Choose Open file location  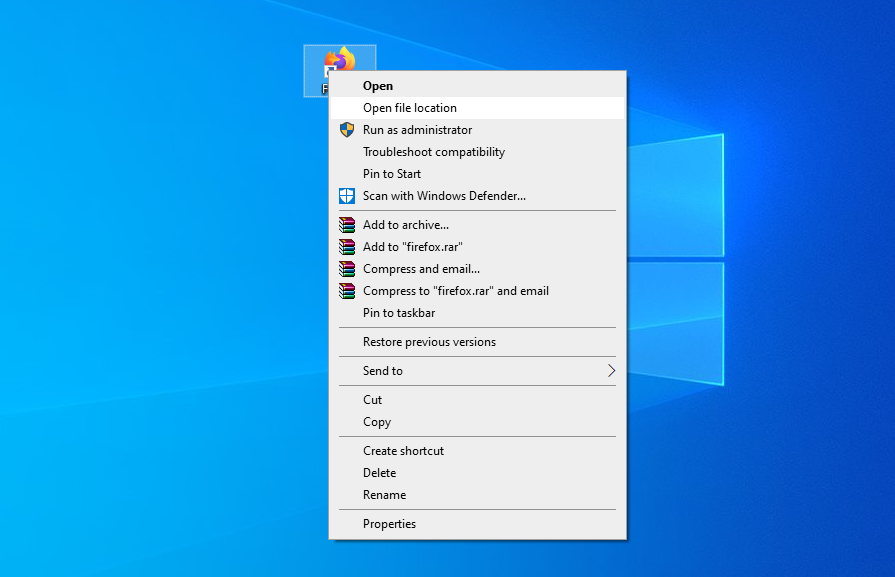pyautogui.click(x=410, y=108)
